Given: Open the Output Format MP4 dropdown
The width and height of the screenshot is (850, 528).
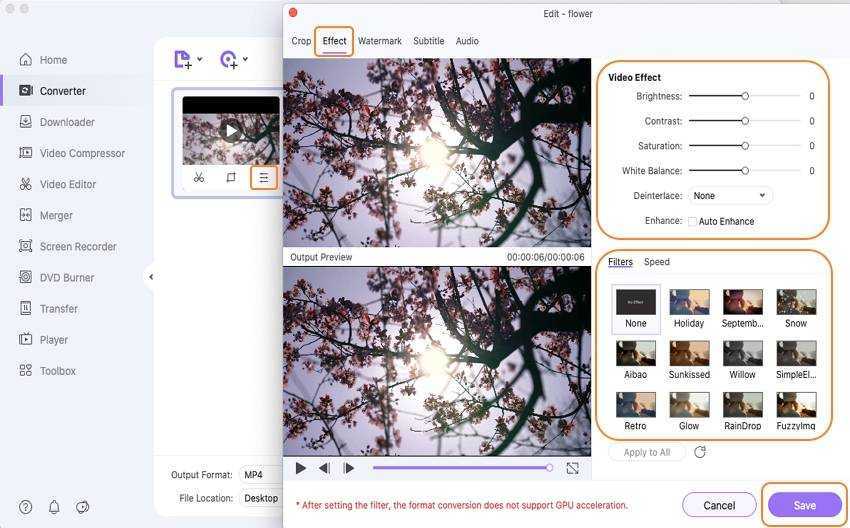Looking at the screenshot, I should pos(260,475).
